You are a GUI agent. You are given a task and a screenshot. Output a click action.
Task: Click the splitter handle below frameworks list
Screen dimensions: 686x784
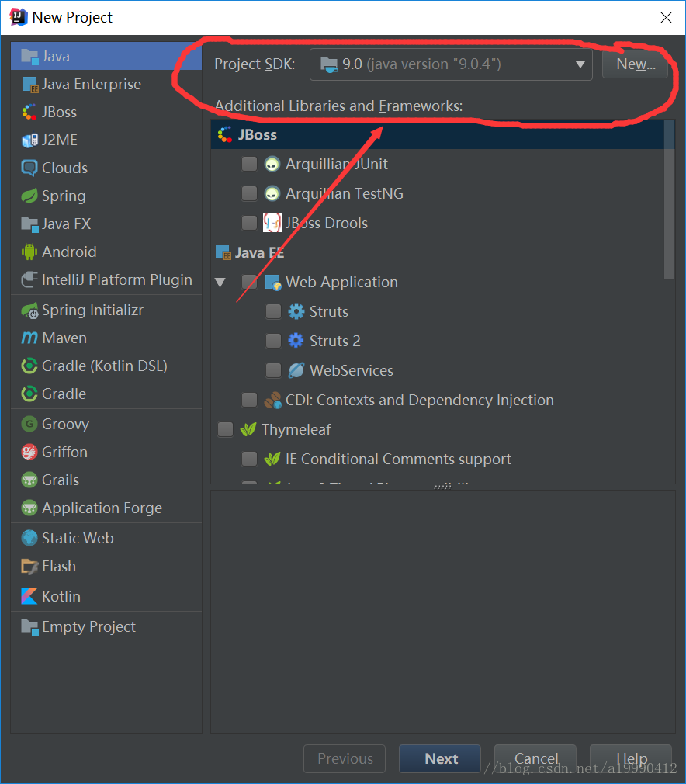click(x=443, y=487)
